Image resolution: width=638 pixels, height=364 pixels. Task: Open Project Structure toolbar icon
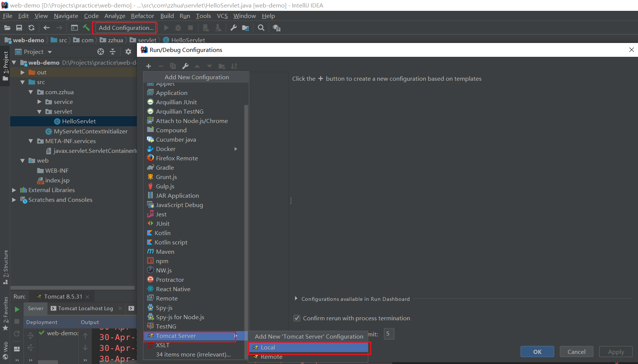(245, 28)
